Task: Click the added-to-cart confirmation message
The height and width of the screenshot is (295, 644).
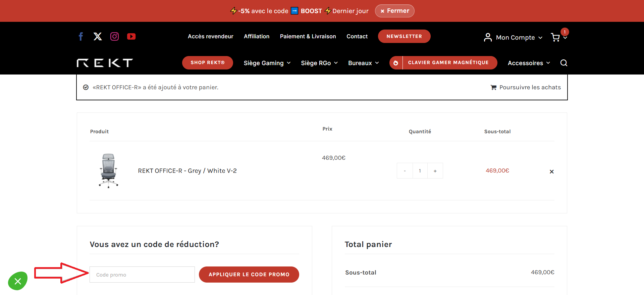Action: (x=156, y=87)
